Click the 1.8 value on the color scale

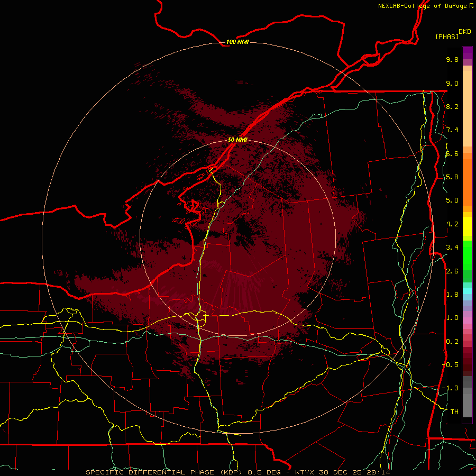452,295
